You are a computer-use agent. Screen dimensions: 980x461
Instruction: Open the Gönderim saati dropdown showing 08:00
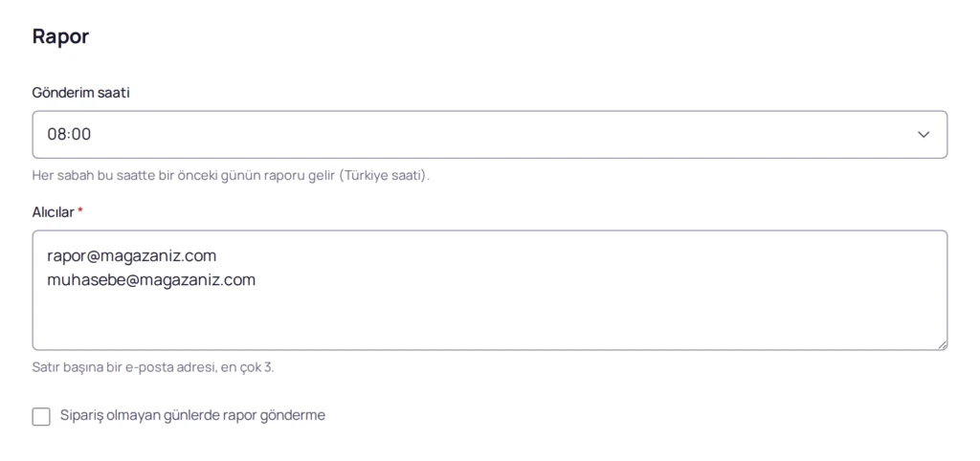pos(489,134)
